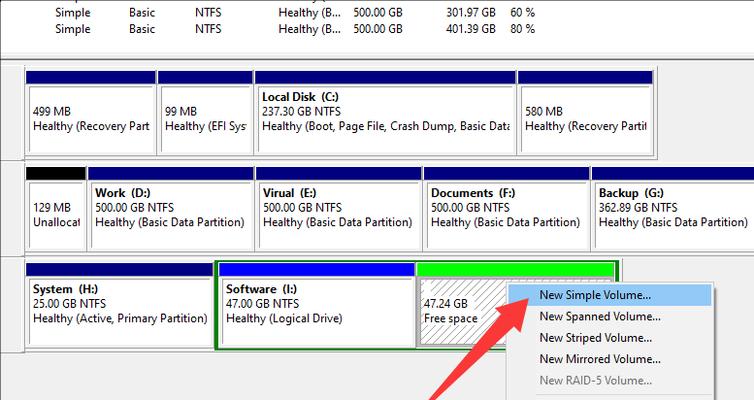The width and height of the screenshot is (754, 400).
Task: Select the Software (I:) logical drive
Action: coord(317,305)
